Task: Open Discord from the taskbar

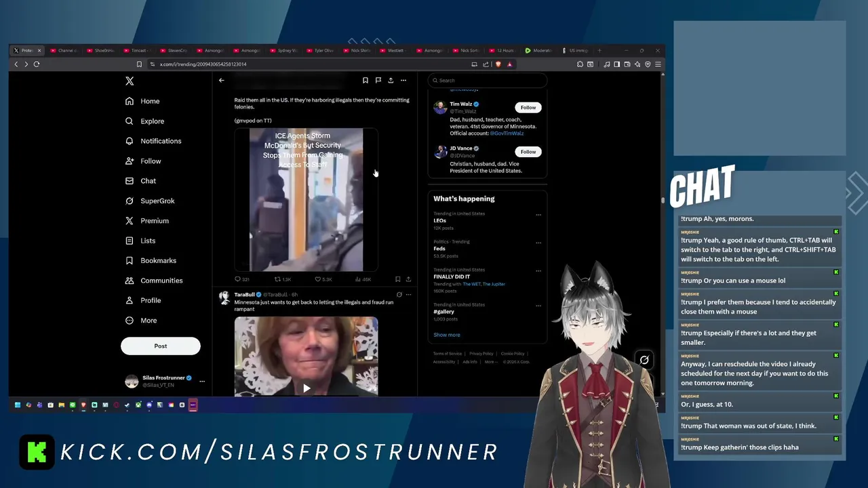Action: [149, 405]
